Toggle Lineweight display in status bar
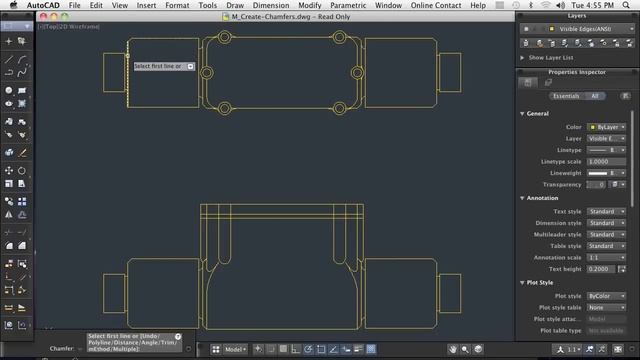 point(358,349)
